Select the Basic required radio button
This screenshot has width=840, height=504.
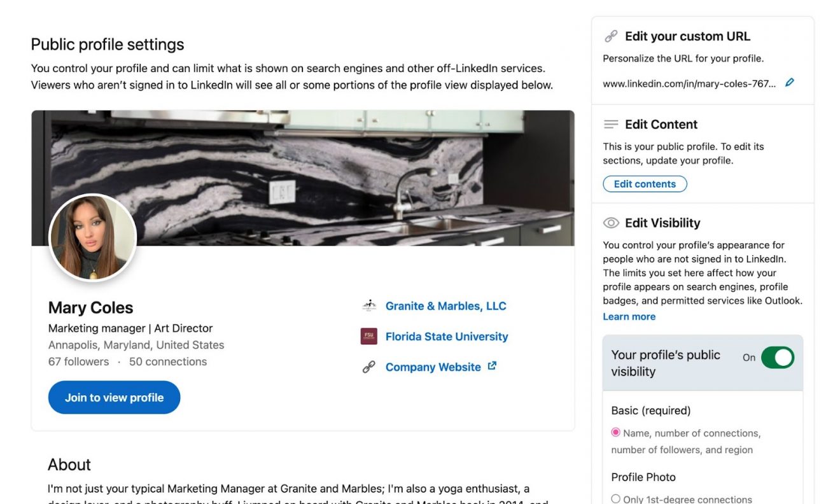[615, 432]
